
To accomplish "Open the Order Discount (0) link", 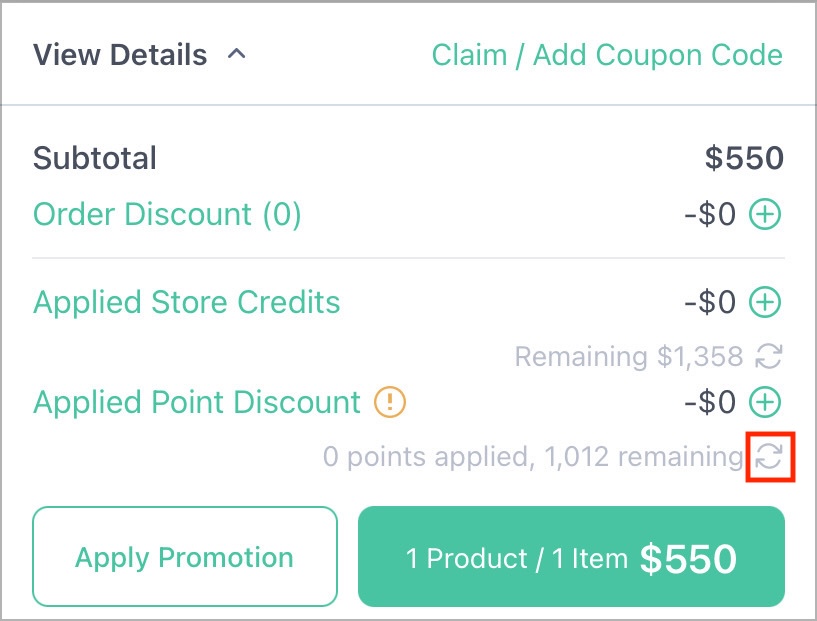I will tap(167, 214).
